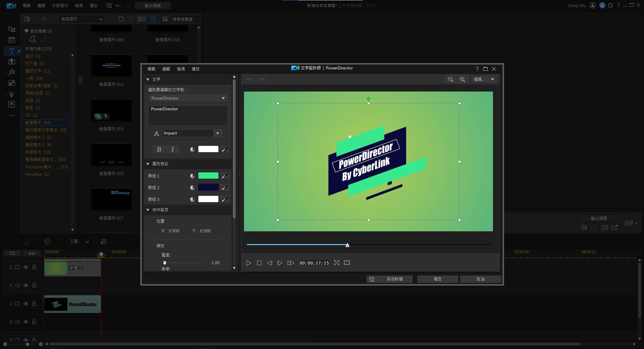This screenshot has width=644, height=349.
Task: Click the 群組 2 dark blue color swatch
Action: click(208, 187)
